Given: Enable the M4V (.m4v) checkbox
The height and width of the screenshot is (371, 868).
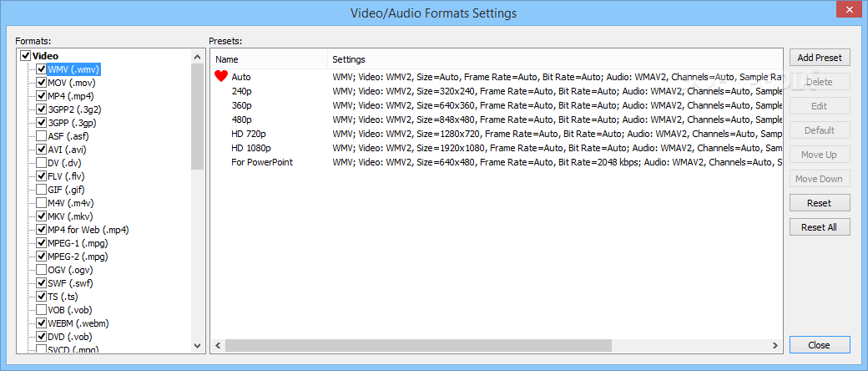Looking at the screenshot, I should pos(41,203).
